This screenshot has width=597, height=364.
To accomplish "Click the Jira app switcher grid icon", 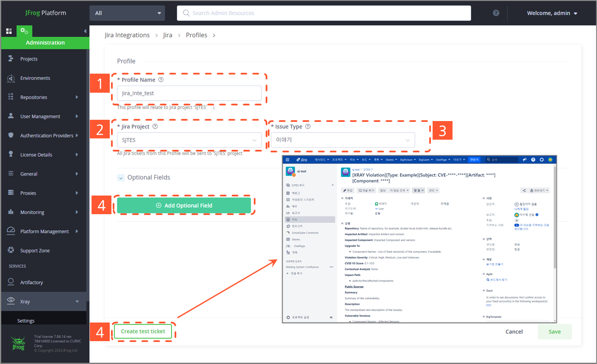I will pos(287,160).
